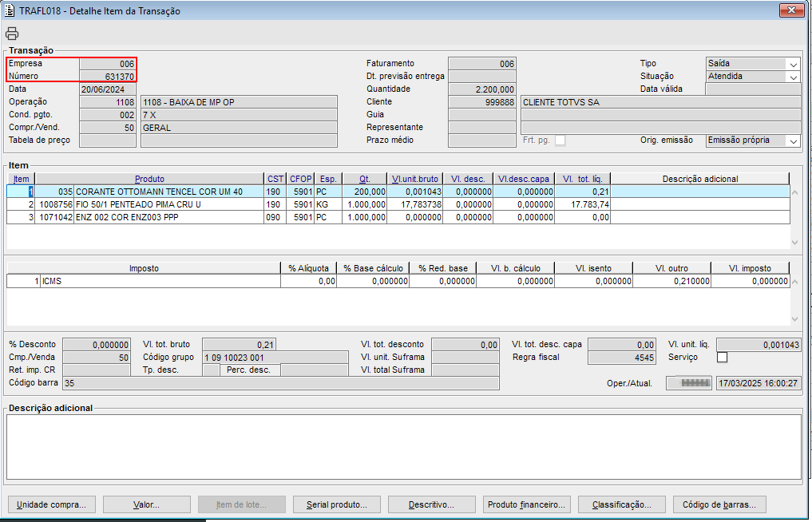Viewport: 812px width, 522px height.
Task: Click the Produto financeiro button
Action: [x=527, y=504]
